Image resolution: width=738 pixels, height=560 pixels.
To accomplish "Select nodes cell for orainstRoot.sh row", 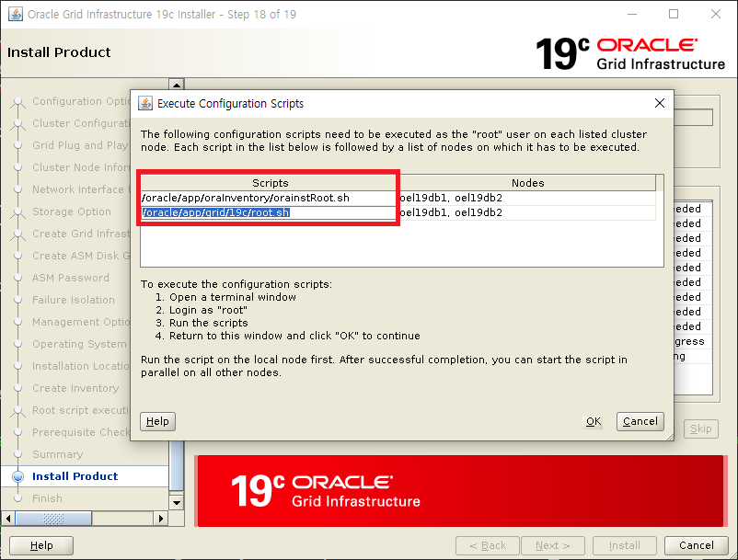I will point(527,198).
